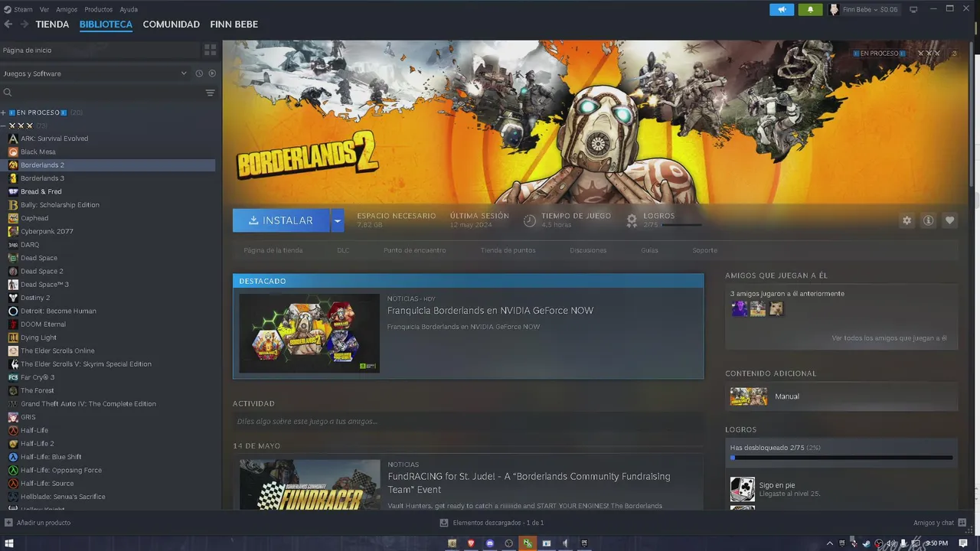This screenshot has width=980, height=551.
Task: Open Amigos y chat panel
Action: point(939,523)
